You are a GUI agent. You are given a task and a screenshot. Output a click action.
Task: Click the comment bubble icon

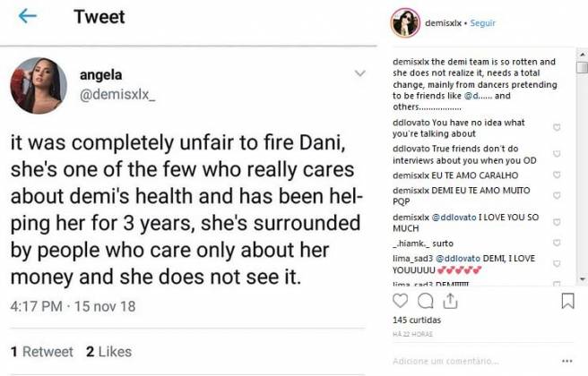[x=426, y=301]
